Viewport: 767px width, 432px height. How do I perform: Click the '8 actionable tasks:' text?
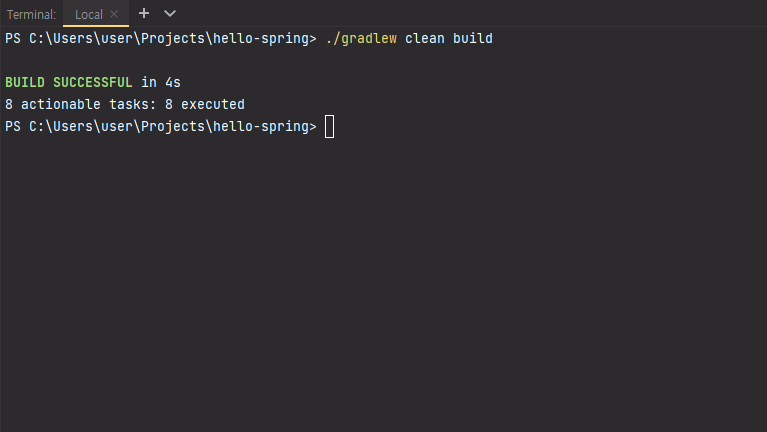(80, 104)
